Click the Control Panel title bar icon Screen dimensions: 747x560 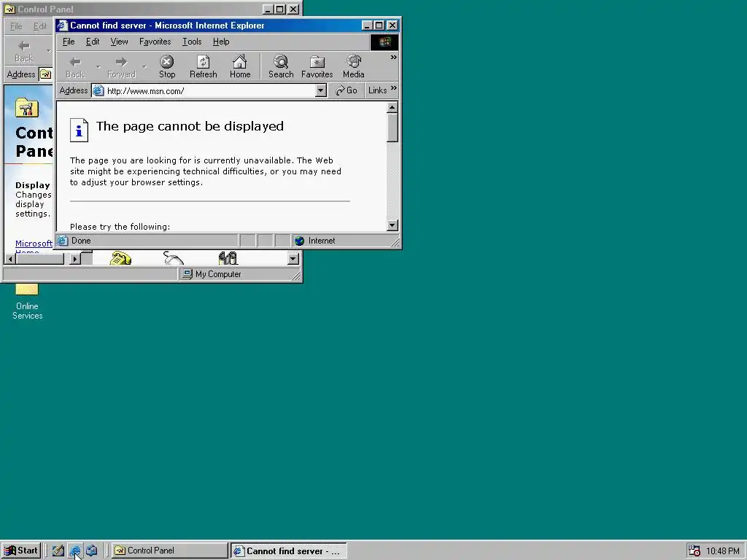9,9
